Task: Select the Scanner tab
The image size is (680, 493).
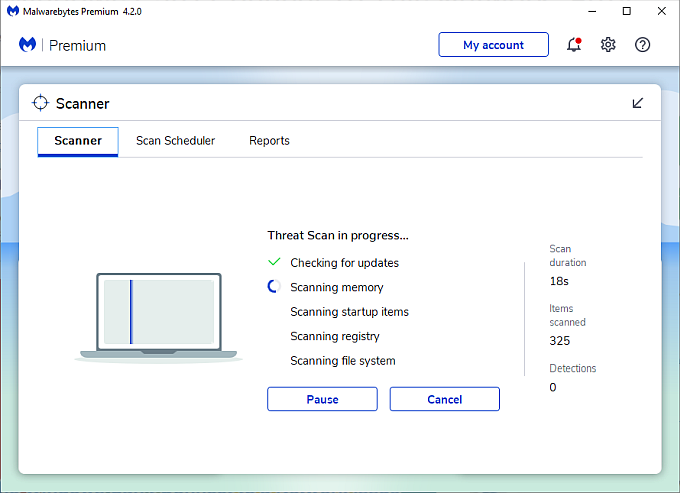Action: pos(78,141)
